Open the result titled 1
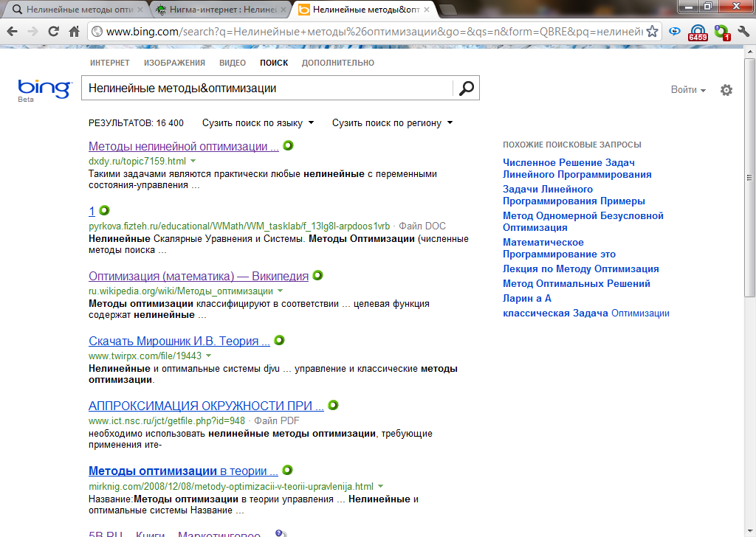This screenshot has width=756, height=537. coord(92,211)
